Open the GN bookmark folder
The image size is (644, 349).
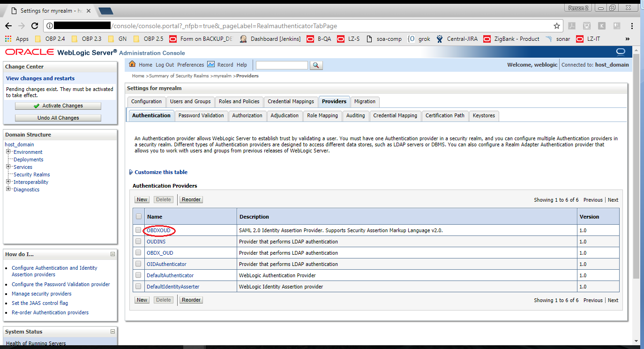pos(118,39)
